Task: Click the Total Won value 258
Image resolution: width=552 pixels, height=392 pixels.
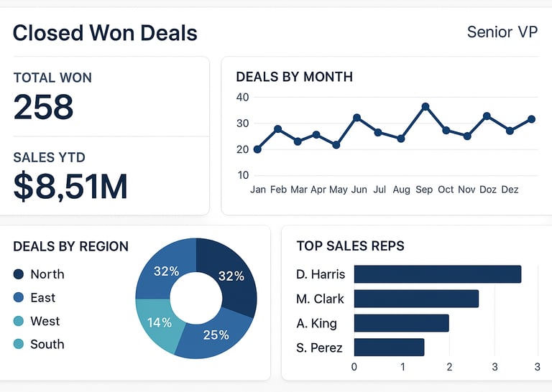Action: [44, 108]
